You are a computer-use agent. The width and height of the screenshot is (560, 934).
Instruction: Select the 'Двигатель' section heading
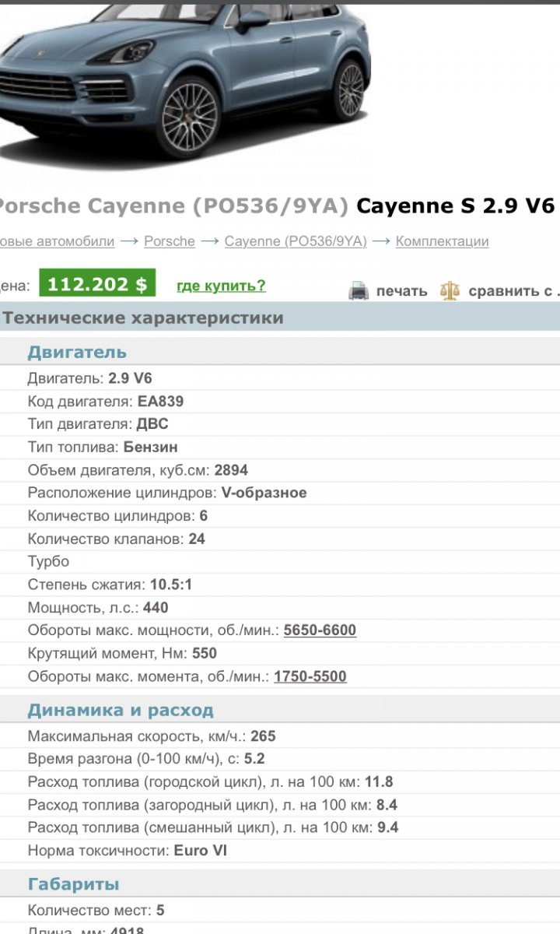(77, 353)
